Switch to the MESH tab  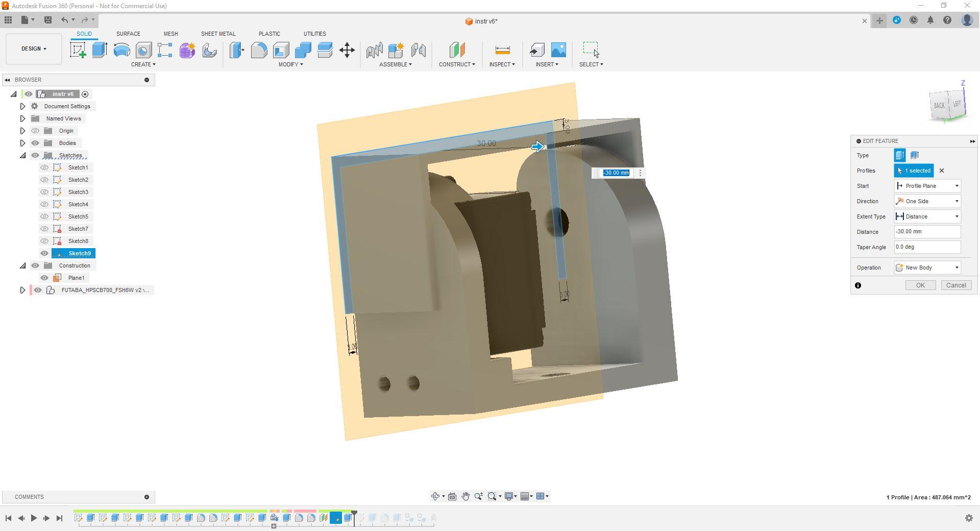click(170, 34)
